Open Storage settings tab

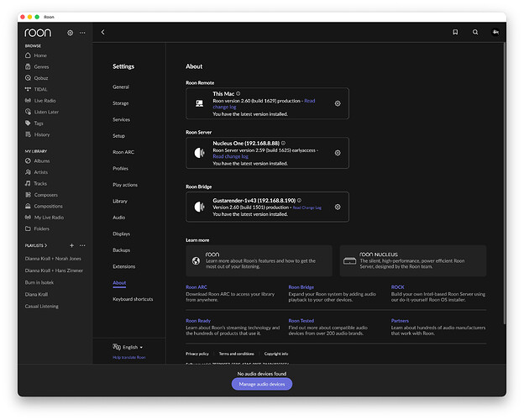[x=121, y=103]
